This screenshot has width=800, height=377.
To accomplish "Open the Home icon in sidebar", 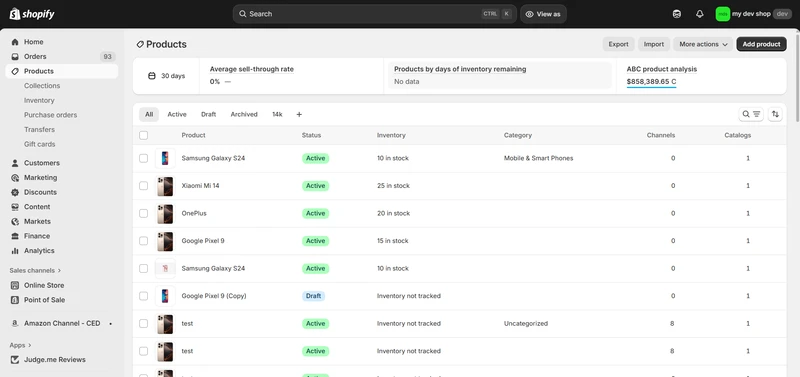I will 15,42.
